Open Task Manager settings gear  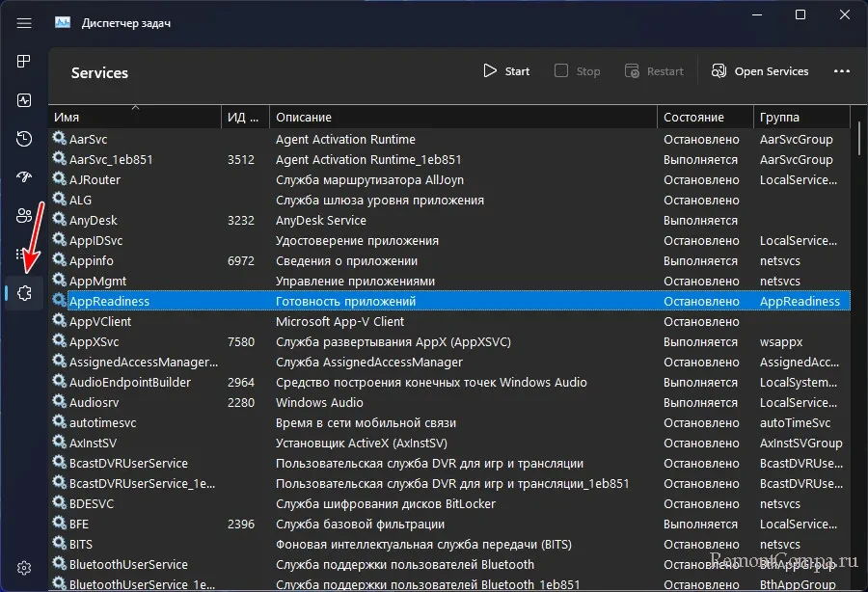coord(24,568)
